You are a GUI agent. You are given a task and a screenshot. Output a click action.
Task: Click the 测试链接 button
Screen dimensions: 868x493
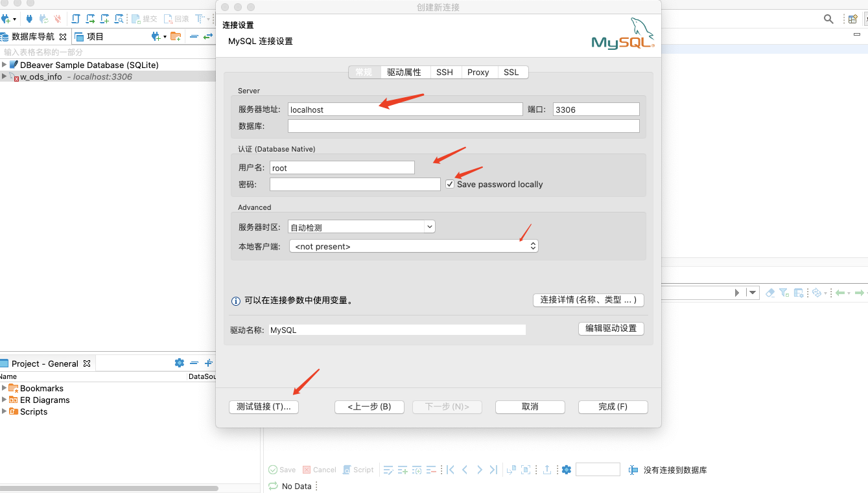click(x=263, y=407)
